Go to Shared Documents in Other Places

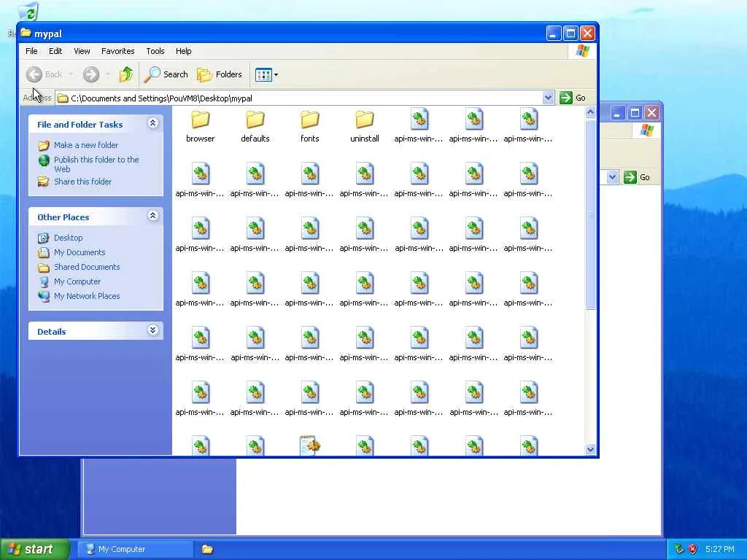point(87,267)
